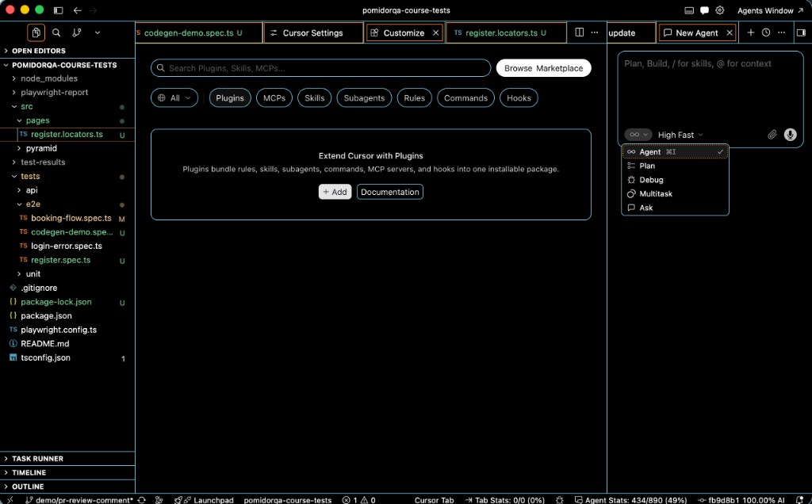Filter by Subagents pill
The width and height of the screenshot is (812, 504).
(364, 97)
